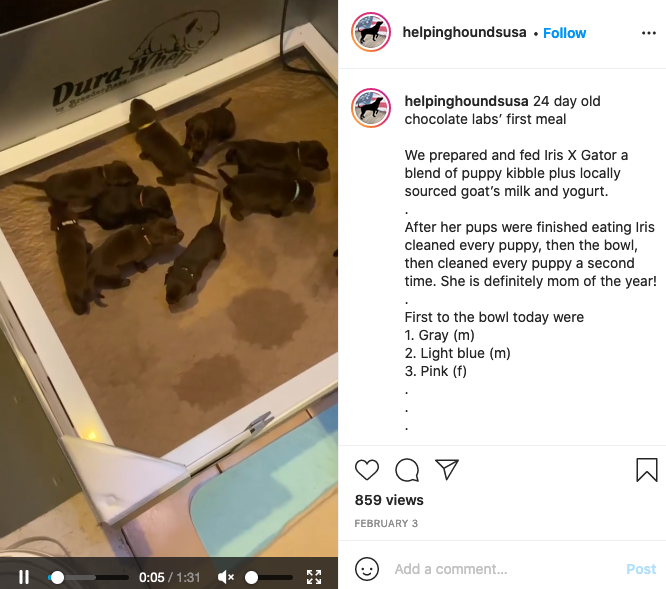Click the caption profile avatar
The height and width of the screenshot is (589, 666).
pos(371,108)
